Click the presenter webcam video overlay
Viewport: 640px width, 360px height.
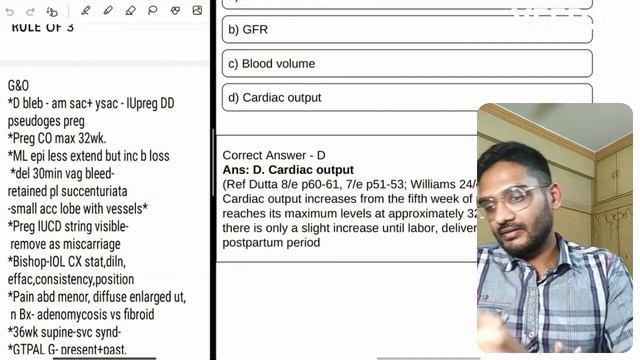tap(555, 228)
